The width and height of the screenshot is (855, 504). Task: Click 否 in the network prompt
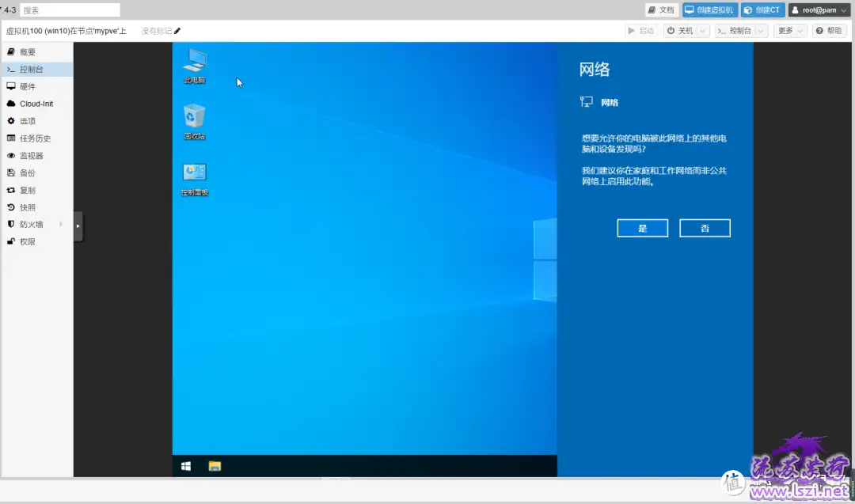click(x=705, y=229)
